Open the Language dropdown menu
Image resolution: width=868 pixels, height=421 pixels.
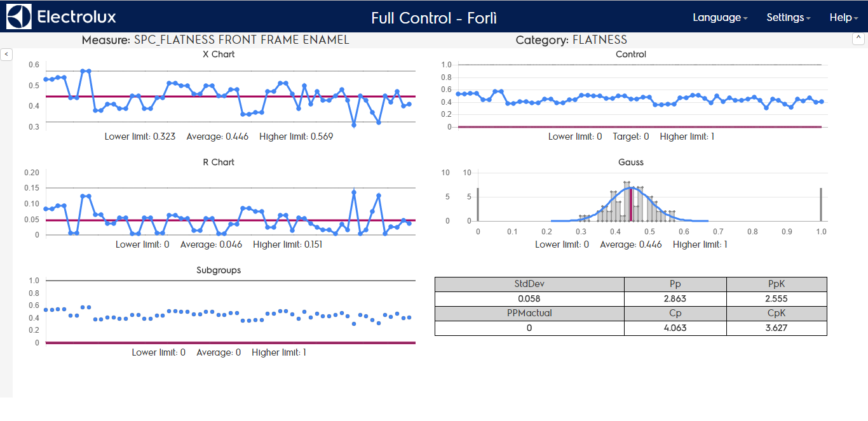click(719, 18)
